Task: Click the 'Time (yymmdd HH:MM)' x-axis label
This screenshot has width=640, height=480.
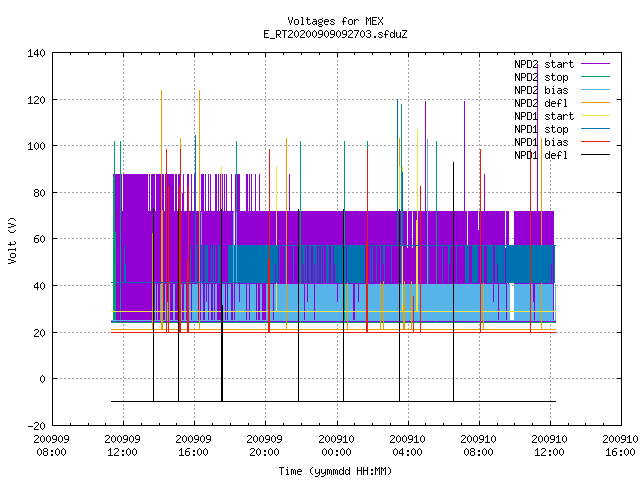Action: point(335,471)
